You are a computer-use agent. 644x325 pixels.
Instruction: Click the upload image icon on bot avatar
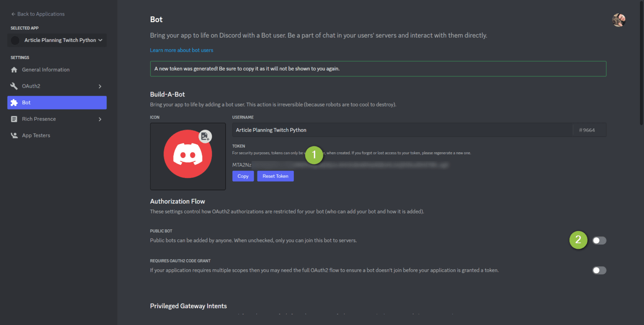point(205,136)
